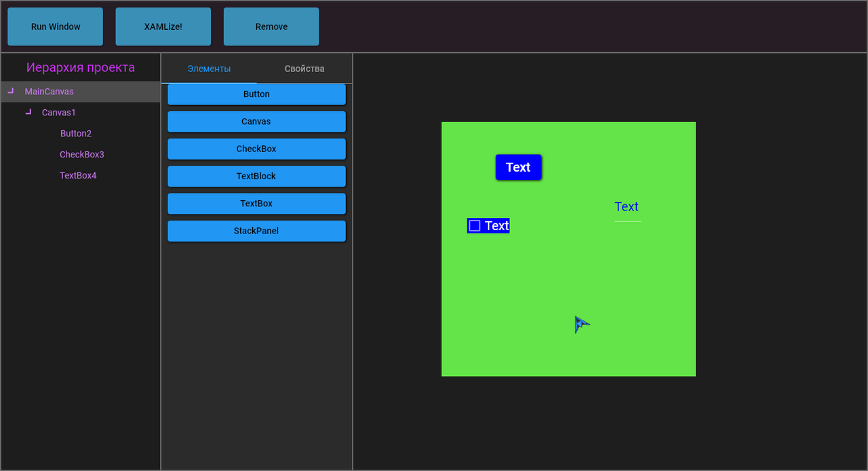Open the Свойства tab

click(304, 69)
